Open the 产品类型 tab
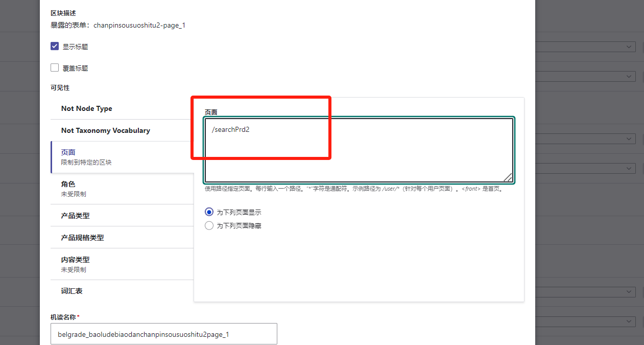The height and width of the screenshot is (345, 644). coord(122,216)
